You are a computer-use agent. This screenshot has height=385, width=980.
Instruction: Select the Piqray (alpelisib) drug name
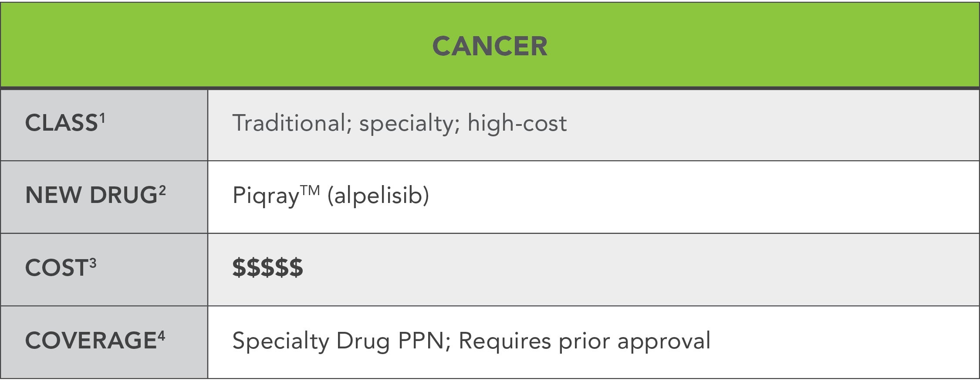pyautogui.click(x=331, y=195)
